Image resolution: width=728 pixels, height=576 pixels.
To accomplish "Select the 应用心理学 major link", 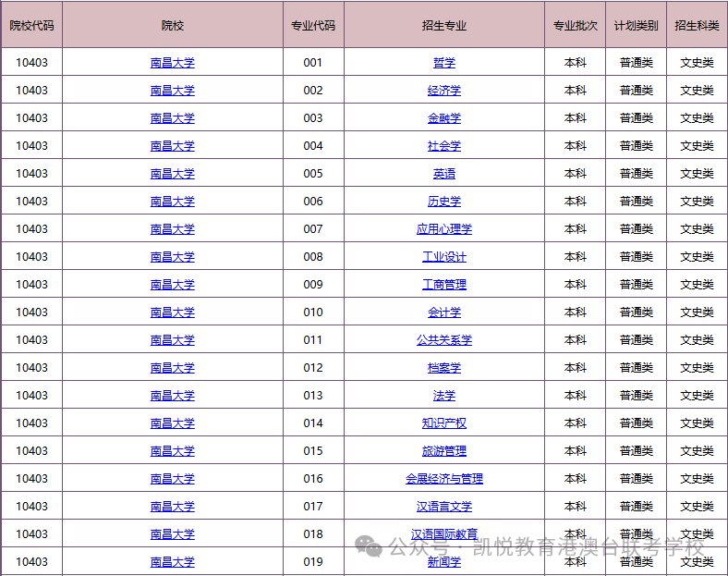I will point(444,229).
